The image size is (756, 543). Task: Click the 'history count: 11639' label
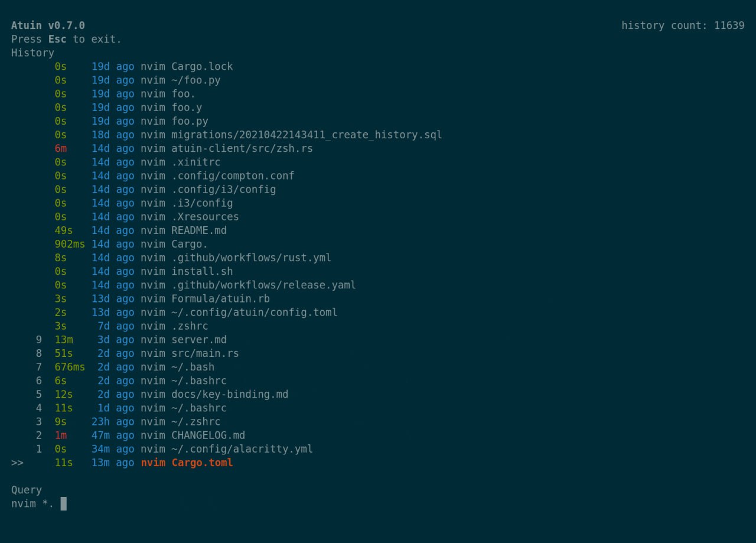point(683,25)
